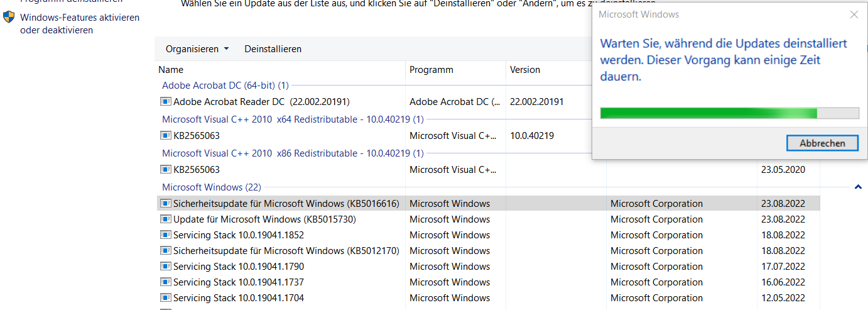This screenshot has width=868, height=310.
Task: Collapse the Microsoft Windows group chevron
Action: click(858, 187)
